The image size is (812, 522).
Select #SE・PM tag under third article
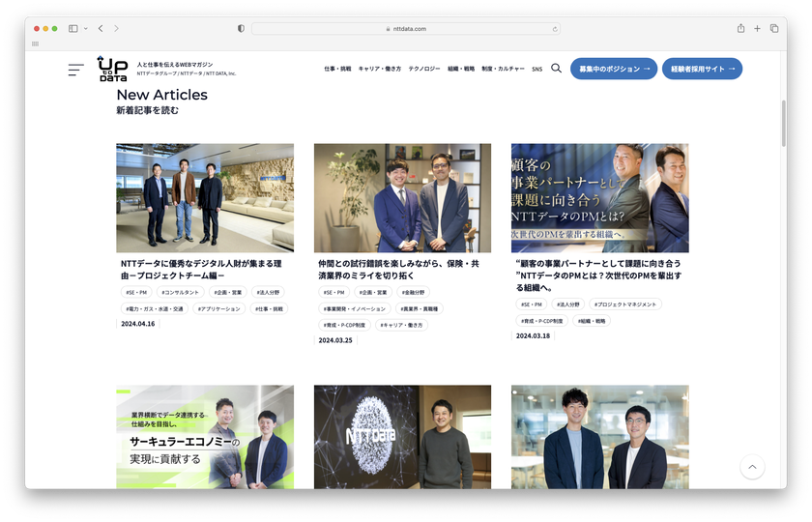tap(532, 304)
